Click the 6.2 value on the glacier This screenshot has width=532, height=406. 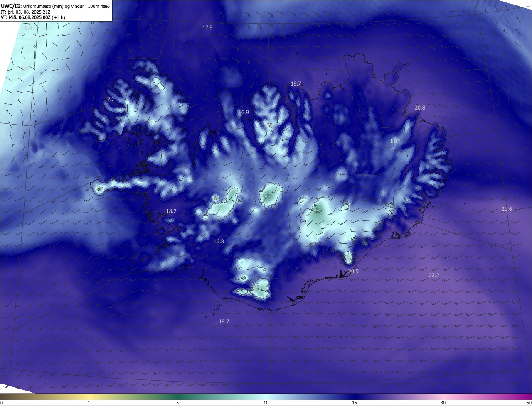click(268, 195)
